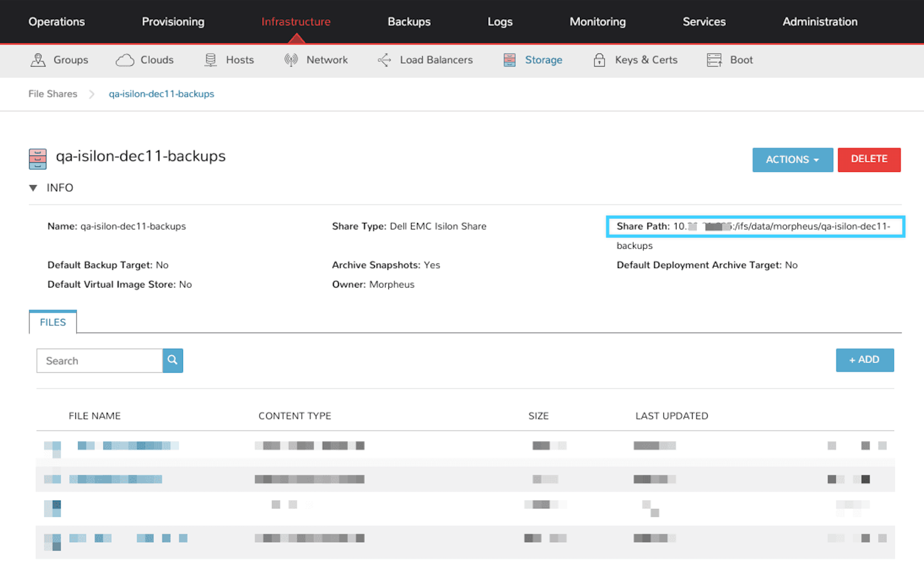Click the CONTENT TYPE column header

[x=295, y=416]
